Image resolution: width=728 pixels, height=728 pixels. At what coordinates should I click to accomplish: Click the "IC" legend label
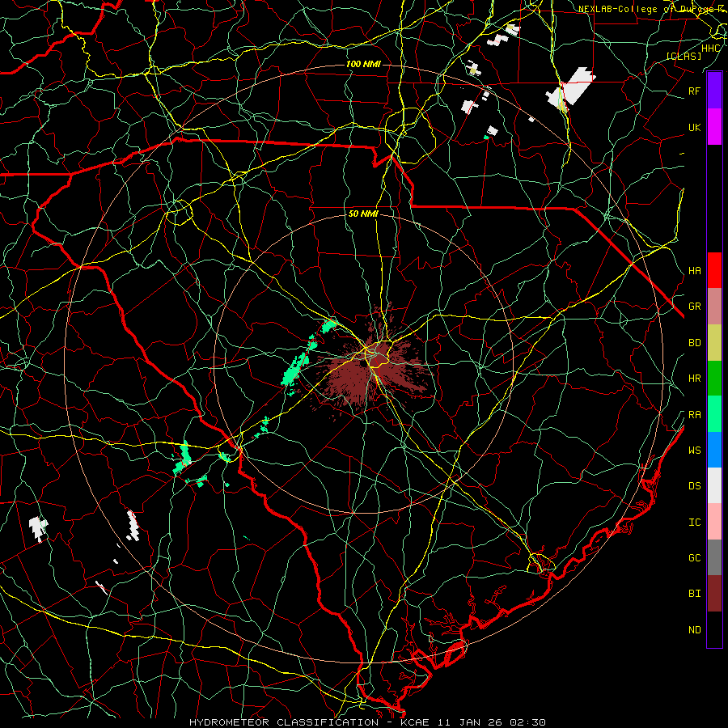[x=694, y=522]
